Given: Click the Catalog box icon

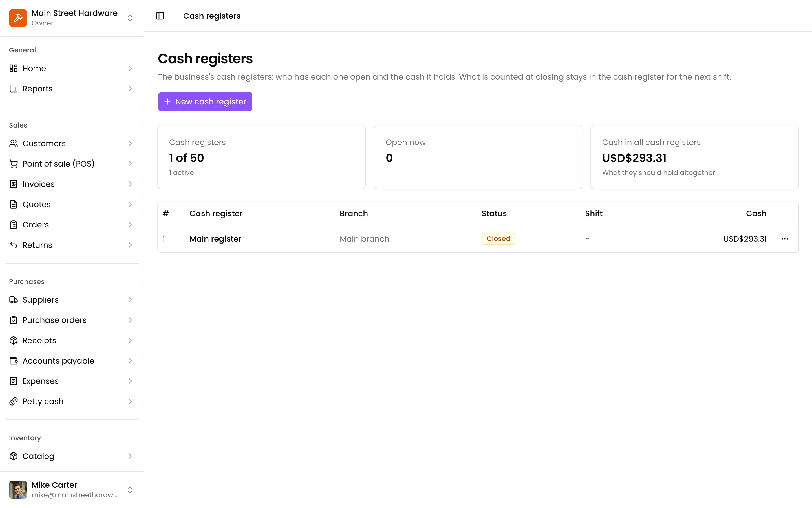Looking at the screenshot, I should (14, 456).
